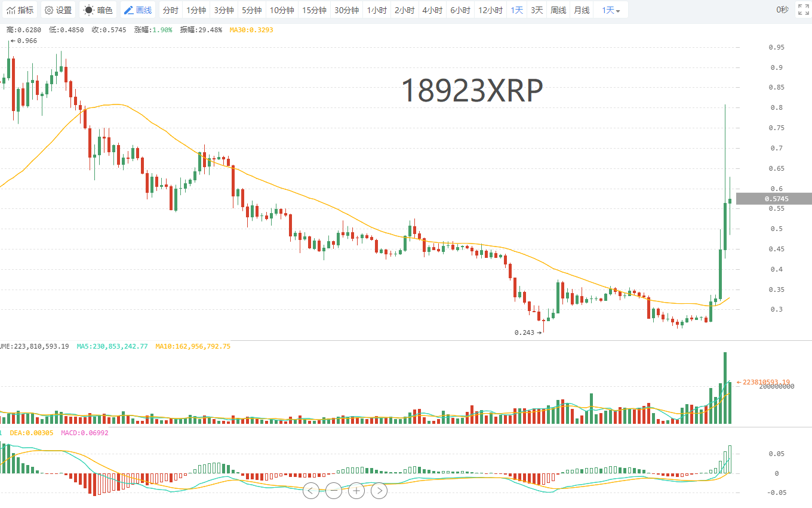The image size is (812, 508).
Task: Click the 0.243 low marker on the chart
Action: point(528,332)
